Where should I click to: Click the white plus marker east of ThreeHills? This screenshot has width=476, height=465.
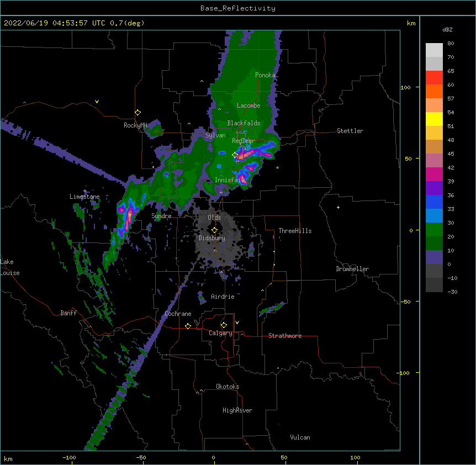tap(338, 207)
